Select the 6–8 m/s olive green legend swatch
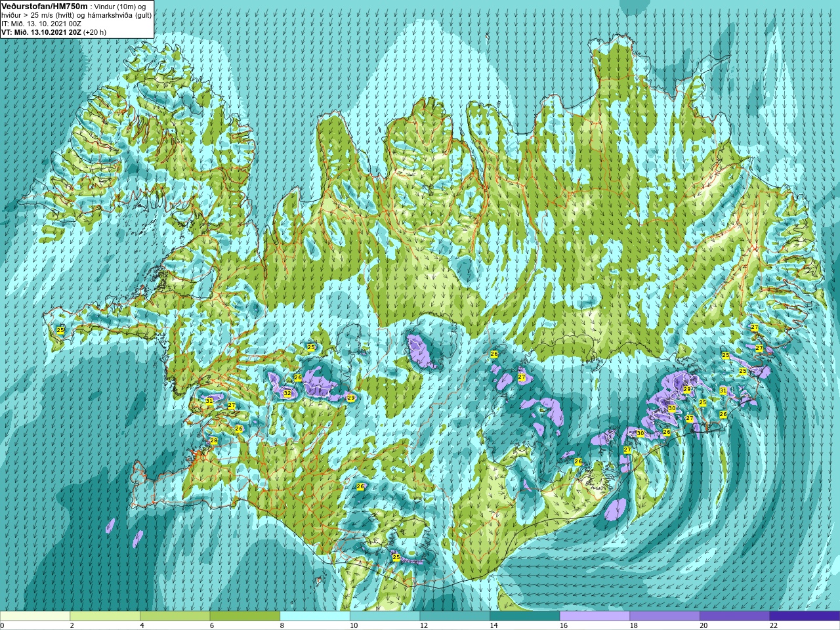 (245, 616)
